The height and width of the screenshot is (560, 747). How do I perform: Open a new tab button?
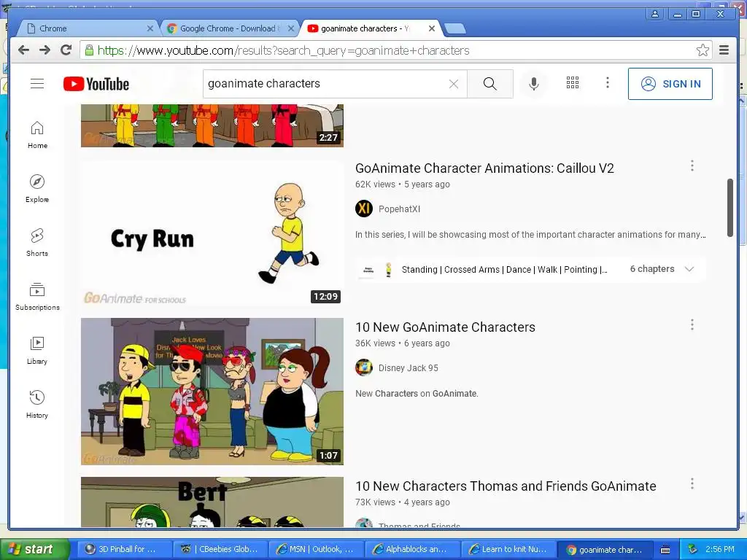(455, 29)
